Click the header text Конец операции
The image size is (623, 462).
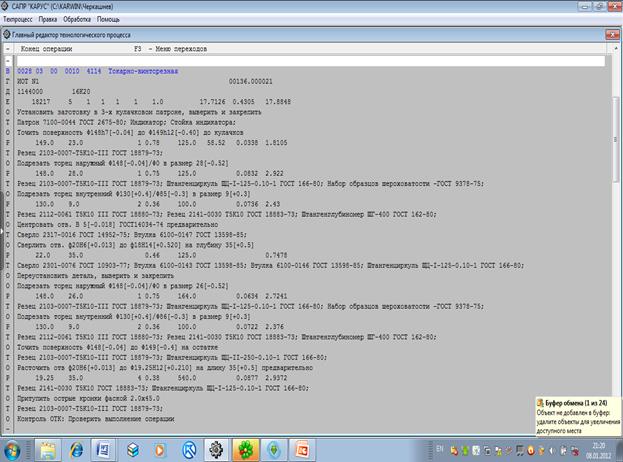pos(46,49)
